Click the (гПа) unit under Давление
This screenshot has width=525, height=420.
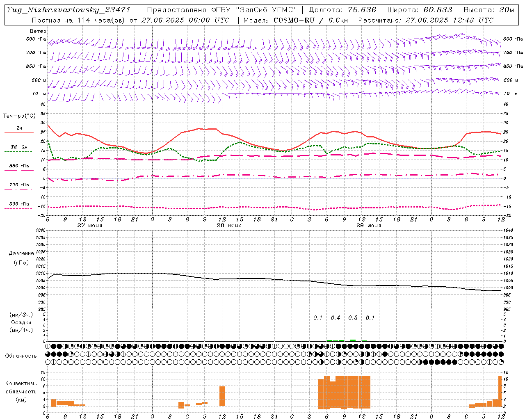(x=21, y=262)
